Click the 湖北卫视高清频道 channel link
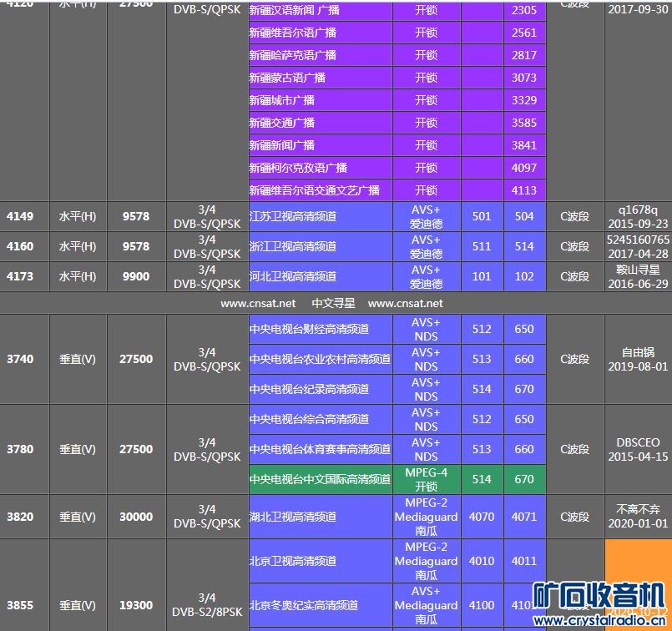This screenshot has height=631, width=672. [x=293, y=517]
